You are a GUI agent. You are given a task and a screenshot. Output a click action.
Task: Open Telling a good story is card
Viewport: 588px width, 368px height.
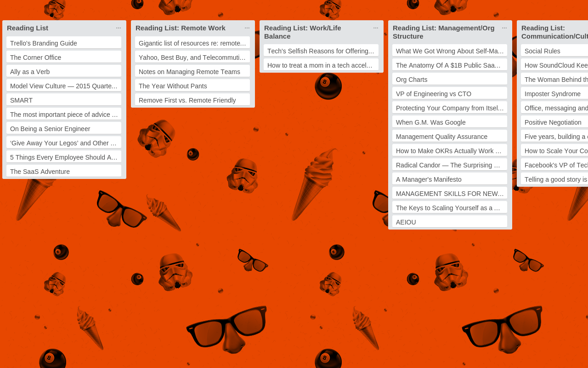(x=554, y=179)
